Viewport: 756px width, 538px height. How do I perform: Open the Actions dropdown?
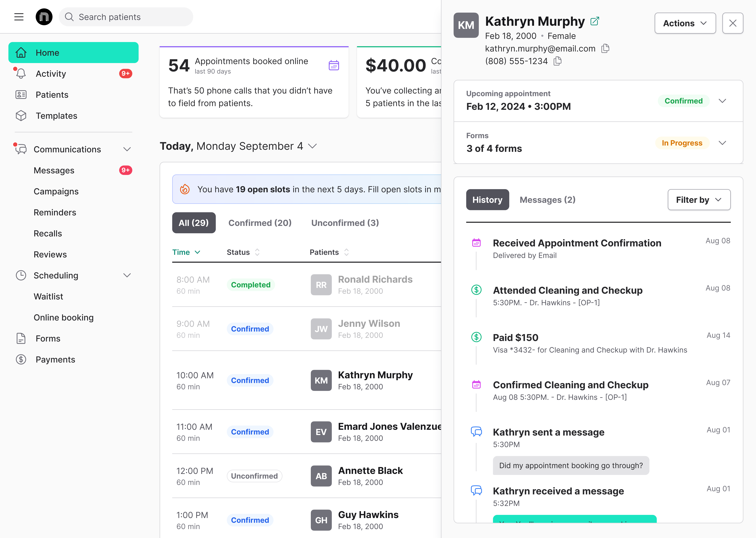[x=685, y=23]
